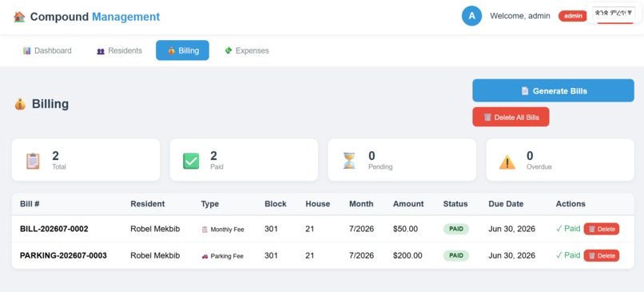Click the Resident column header
Viewport: 644px width, 292px height.
148,203
